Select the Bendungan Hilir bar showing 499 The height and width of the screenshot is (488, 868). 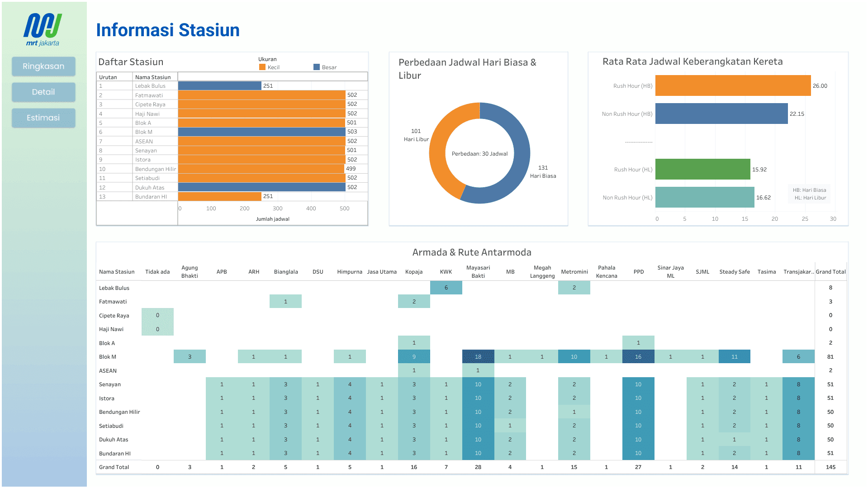tap(261, 169)
